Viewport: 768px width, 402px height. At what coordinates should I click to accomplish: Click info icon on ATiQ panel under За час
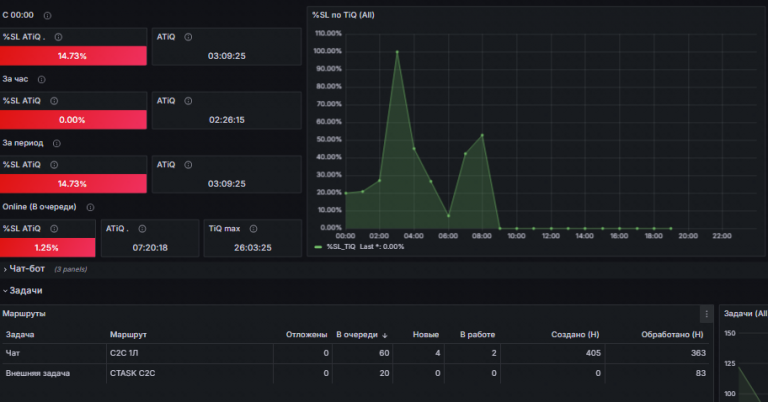pos(188,101)
